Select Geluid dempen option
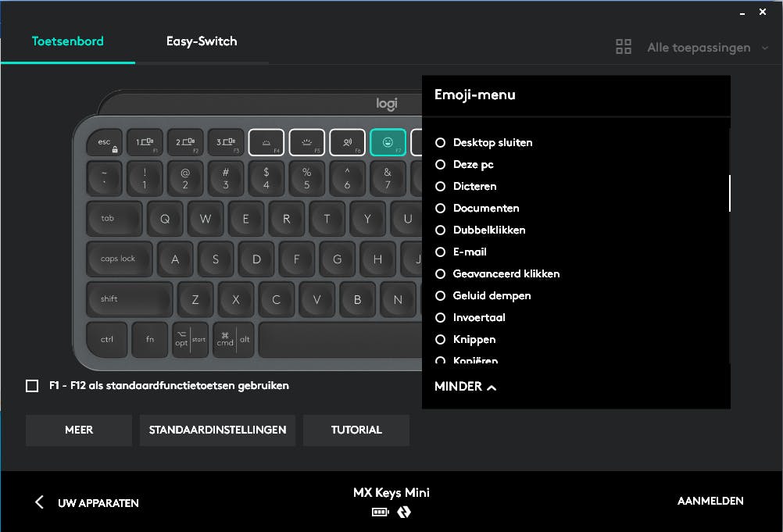Viewport: 783px width, 532px height. pyautogui.click(x=483, y=296)
